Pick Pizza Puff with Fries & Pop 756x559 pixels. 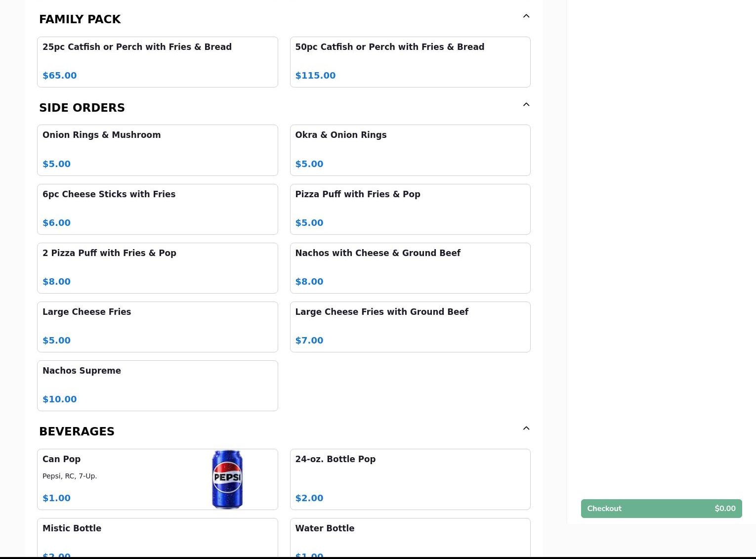coord(410,209)
